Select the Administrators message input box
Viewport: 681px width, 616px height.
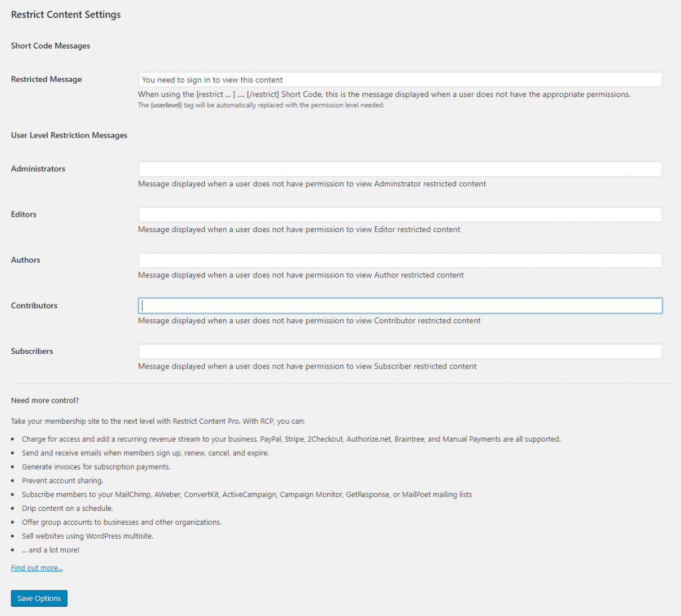tap(399, 168)
